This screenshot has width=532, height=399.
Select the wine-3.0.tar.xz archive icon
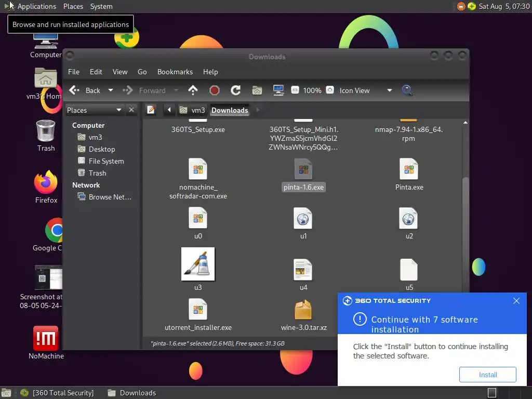pos(303,310)
